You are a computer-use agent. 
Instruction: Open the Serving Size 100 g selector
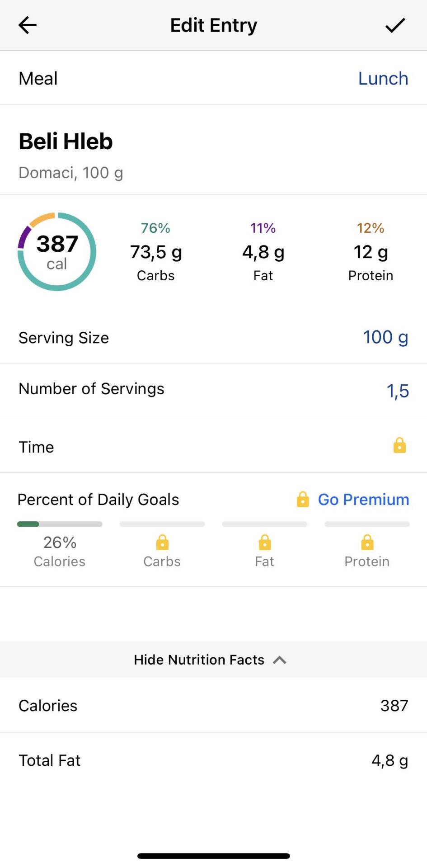click(385, 337)
